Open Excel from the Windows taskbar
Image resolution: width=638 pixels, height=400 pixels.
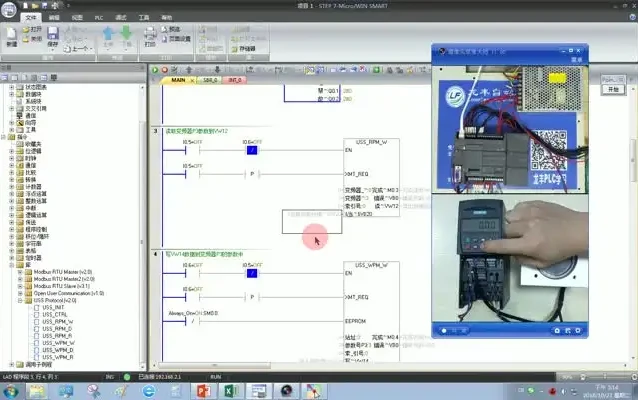228,389
